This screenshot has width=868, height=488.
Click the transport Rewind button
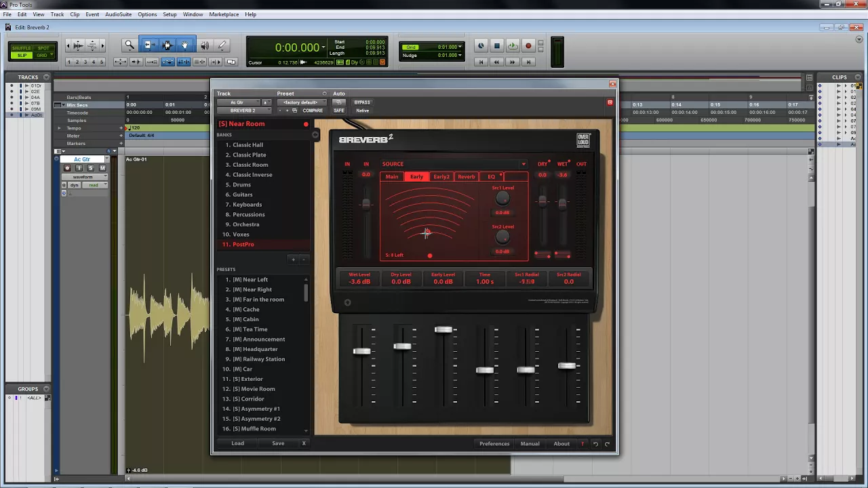pyautogui.click(x=496, y=62)
